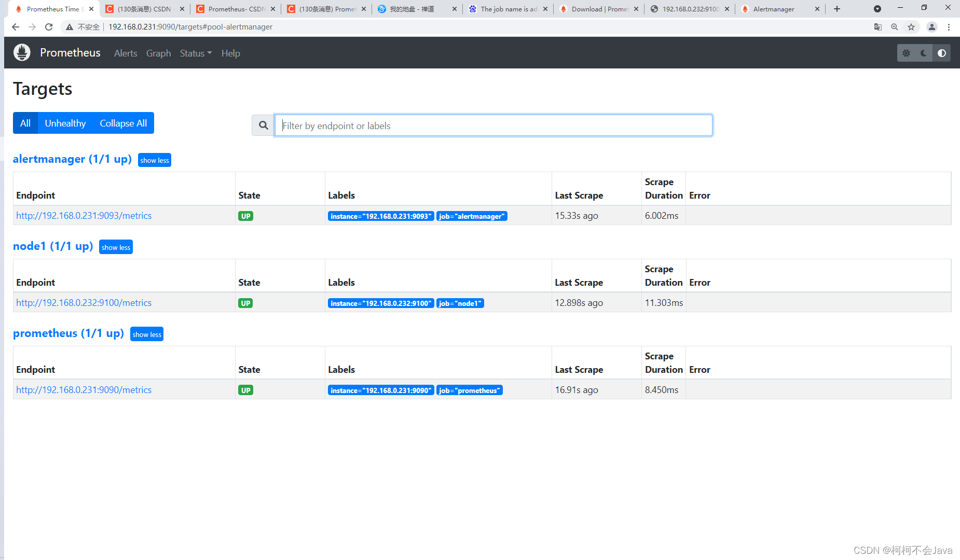Open node1 endpoint 192.168.0.232:9100/metrics
This screenshot has height=560, width=960.
(84, 303)
